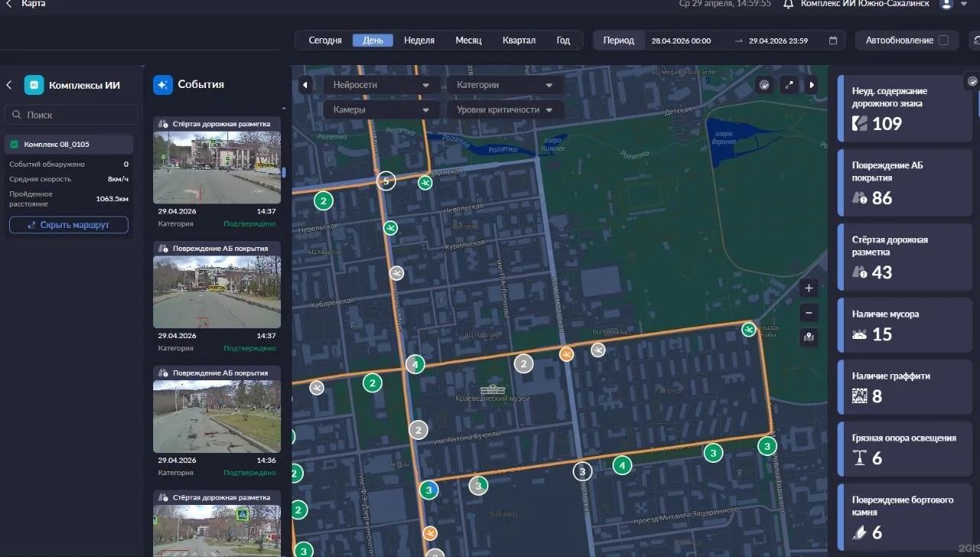Open the calendar date picker icon
The height and width of the screenshot is (557, 980).
(833, 41)
